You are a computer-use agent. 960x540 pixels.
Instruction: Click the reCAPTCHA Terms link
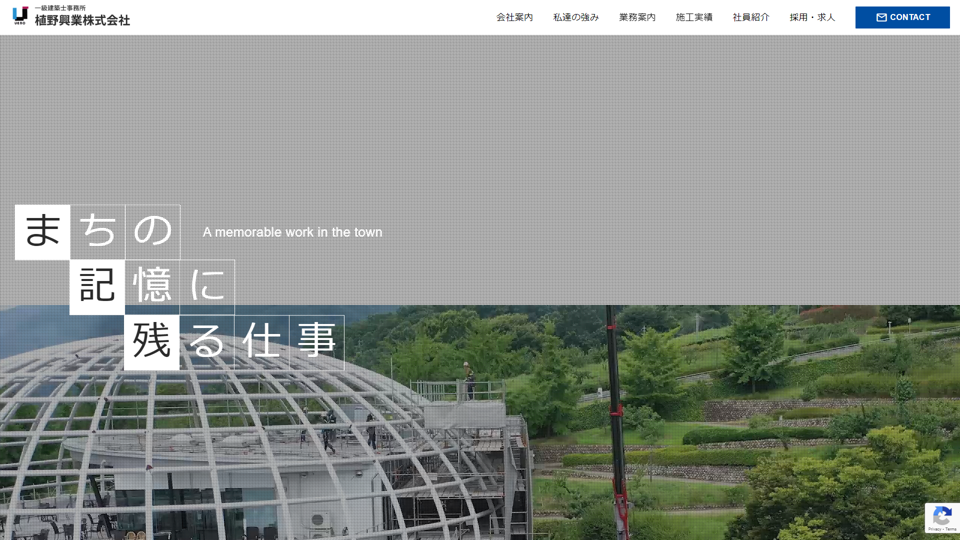950,529
